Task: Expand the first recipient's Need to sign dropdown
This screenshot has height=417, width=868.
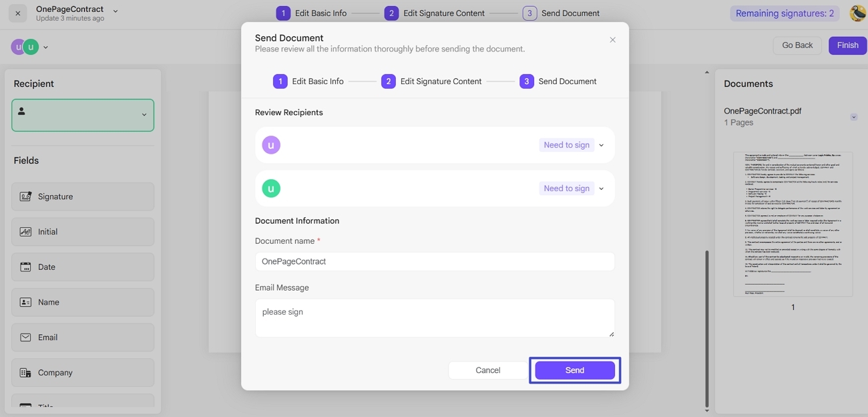Action: pyautogui.click(x=601, y=145)
